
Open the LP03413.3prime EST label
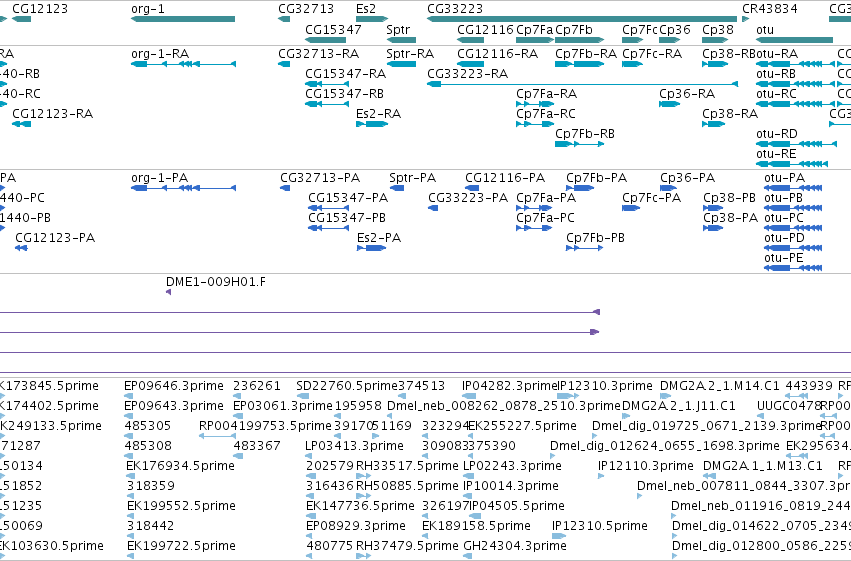(354, 446)
